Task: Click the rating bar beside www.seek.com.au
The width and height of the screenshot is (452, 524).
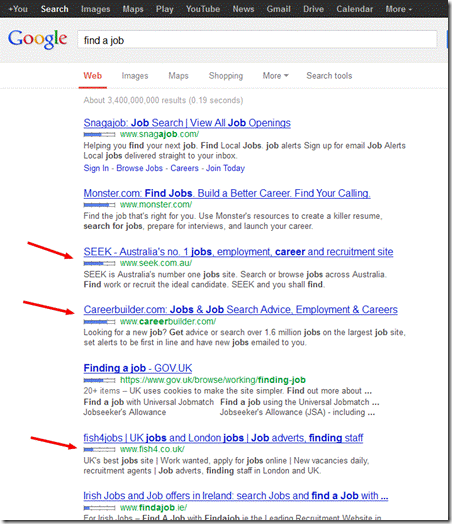Action: pyautogui.click(x=99, y=263)
